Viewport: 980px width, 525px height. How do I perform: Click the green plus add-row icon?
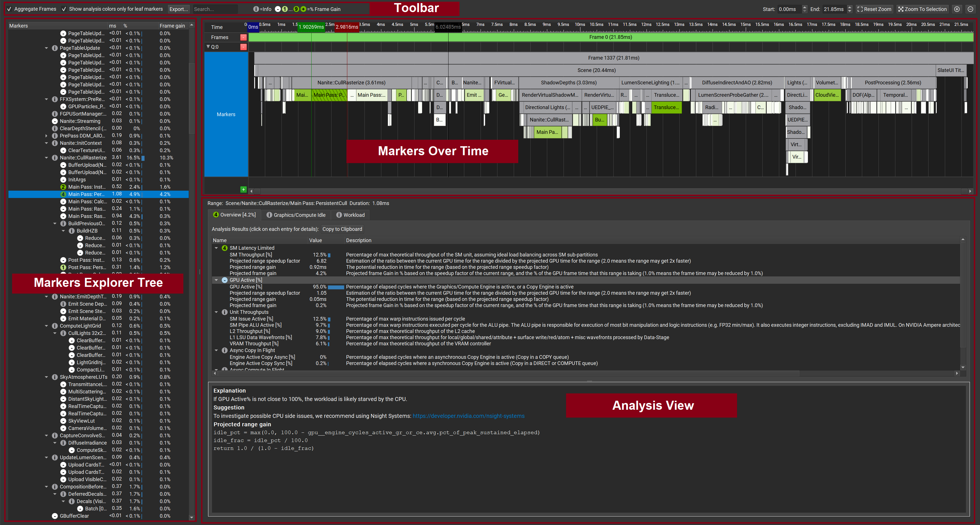click(x=244, y=190)
